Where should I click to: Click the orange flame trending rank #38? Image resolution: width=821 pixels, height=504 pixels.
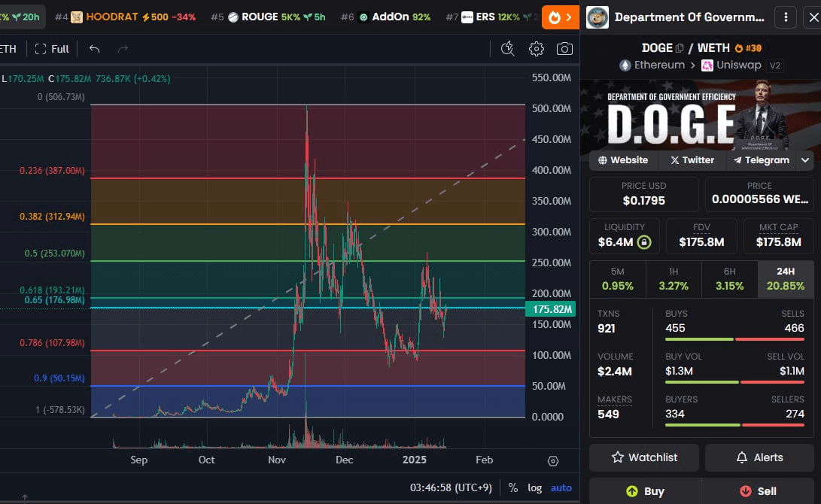(748, 48)
